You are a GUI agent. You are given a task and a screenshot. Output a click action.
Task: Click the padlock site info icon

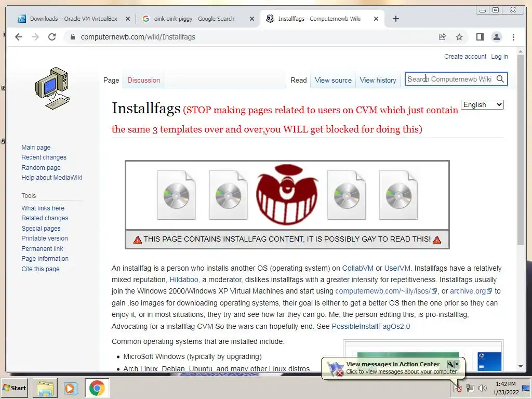[x=72, y=37]
